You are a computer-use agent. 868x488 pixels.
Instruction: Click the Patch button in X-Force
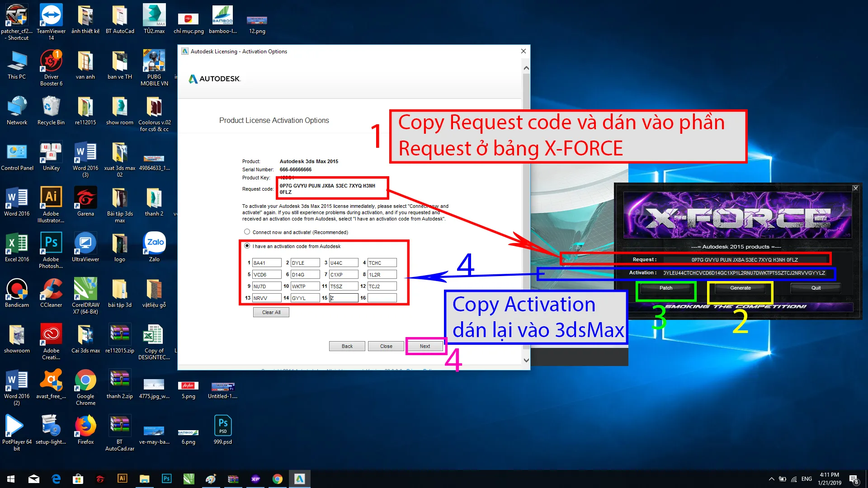666,288
